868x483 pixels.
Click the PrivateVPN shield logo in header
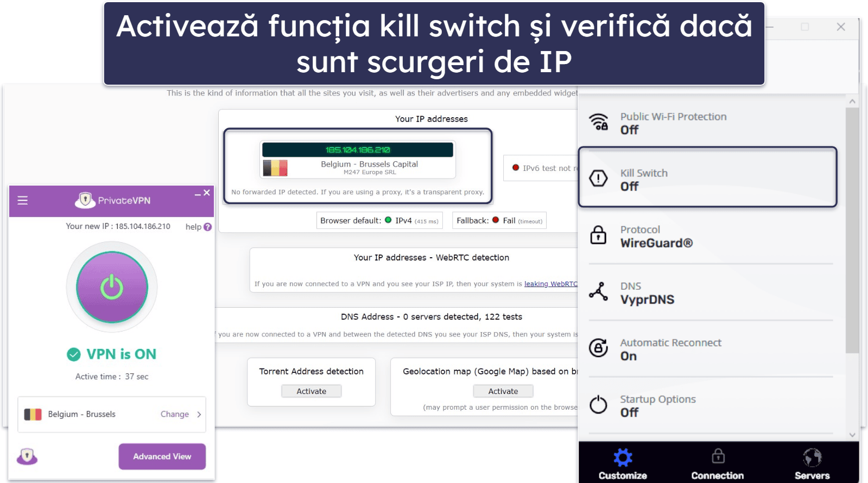tap(85, 200)
